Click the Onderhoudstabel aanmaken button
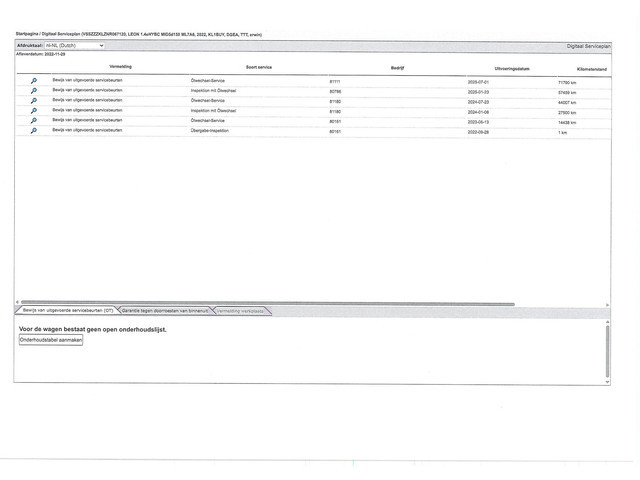The width and height of the screenshot is (640, 480). pos(51,340)
